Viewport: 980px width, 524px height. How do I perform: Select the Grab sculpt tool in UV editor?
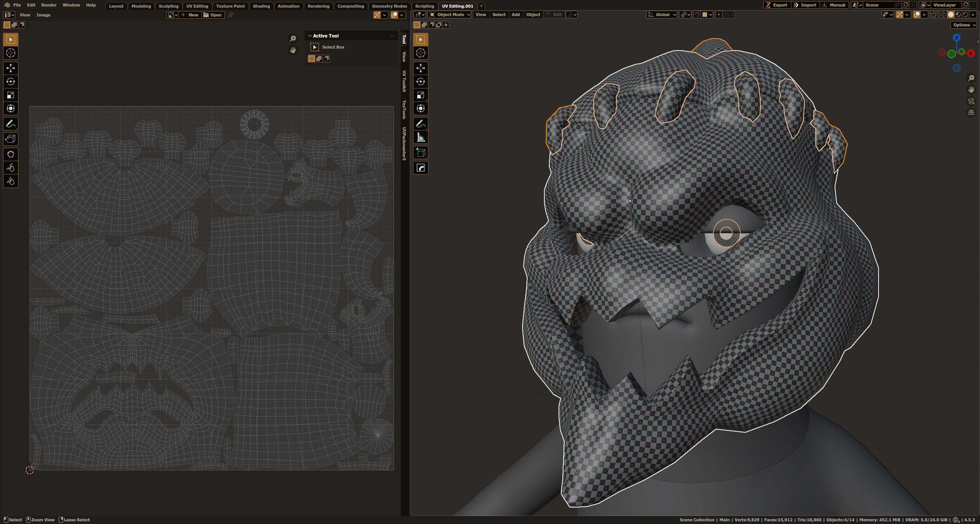(11, 154)
